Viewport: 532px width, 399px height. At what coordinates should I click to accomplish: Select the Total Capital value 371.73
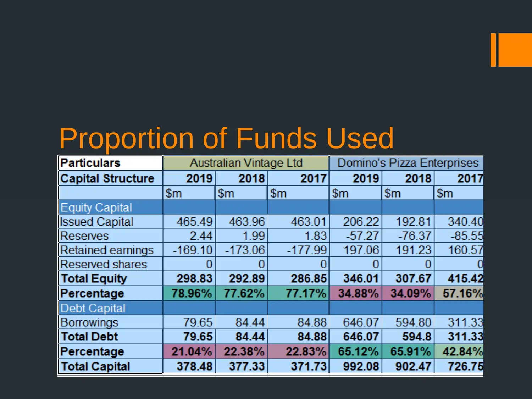309,366
